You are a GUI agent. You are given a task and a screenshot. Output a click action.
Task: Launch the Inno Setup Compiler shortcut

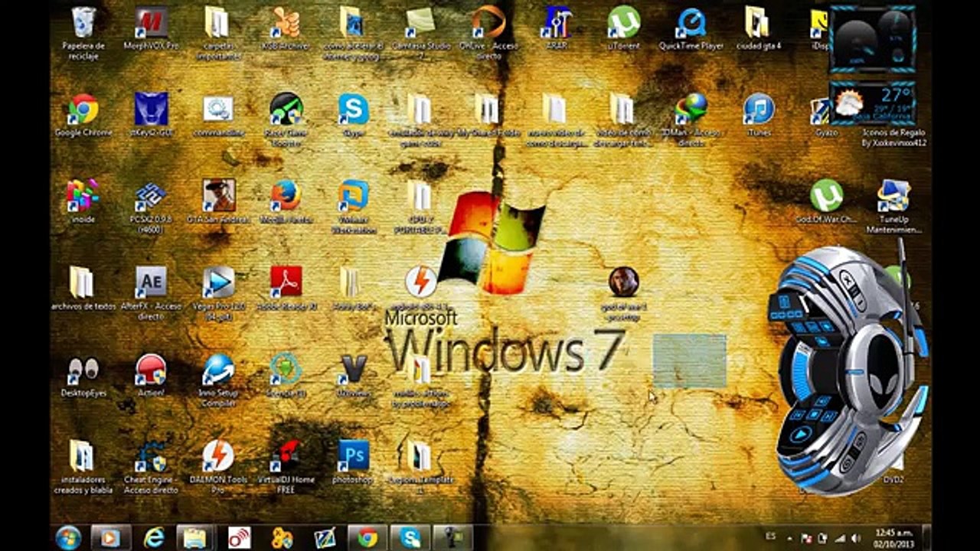click(x=218, y=370)
